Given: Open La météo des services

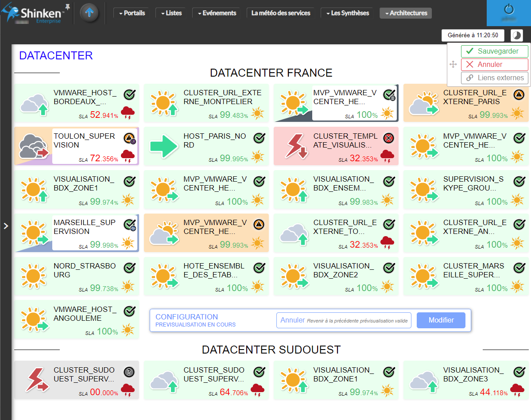Looking at the screenshot, I should pos(281,13).
